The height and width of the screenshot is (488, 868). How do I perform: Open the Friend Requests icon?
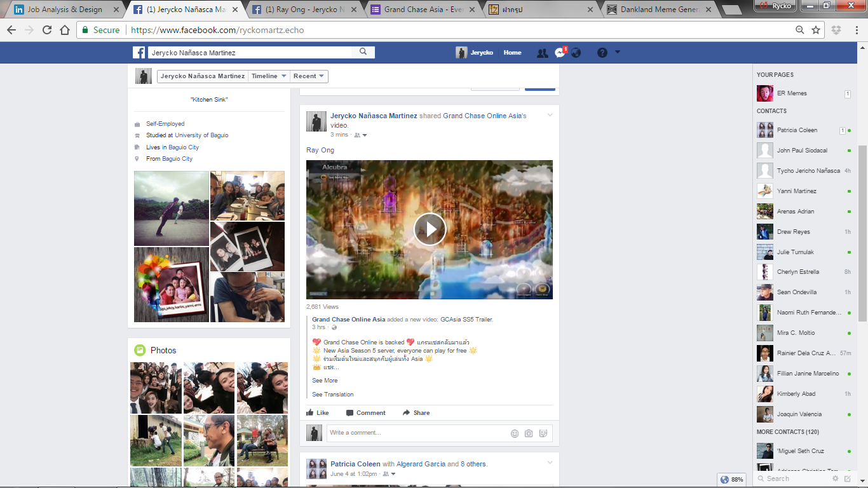542,53
